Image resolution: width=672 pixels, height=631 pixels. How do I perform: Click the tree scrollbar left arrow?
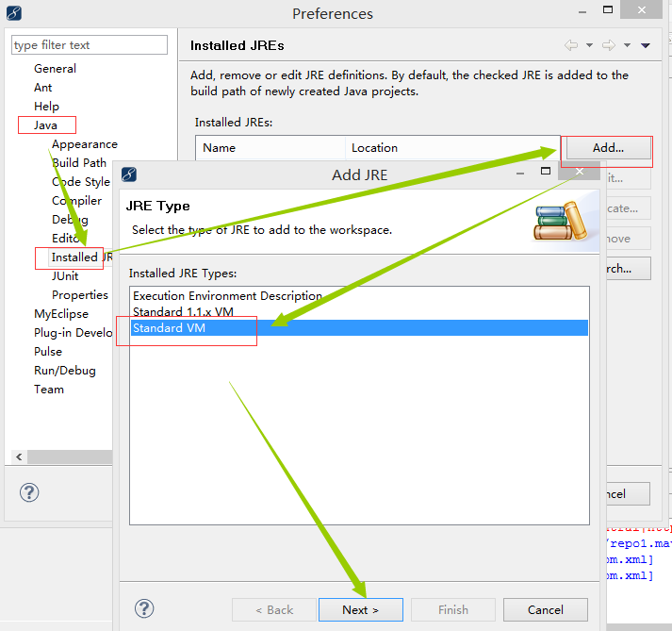click(19, 457)
